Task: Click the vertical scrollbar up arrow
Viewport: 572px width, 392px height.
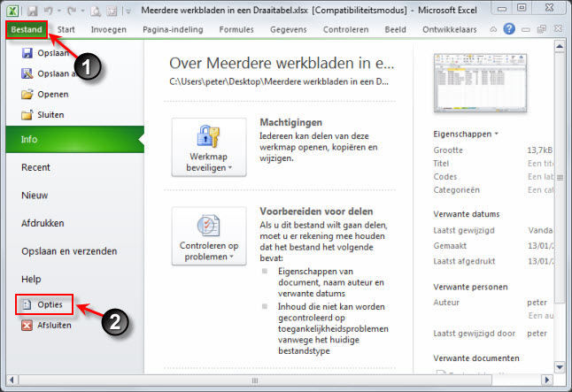Action: coord(560,47)
